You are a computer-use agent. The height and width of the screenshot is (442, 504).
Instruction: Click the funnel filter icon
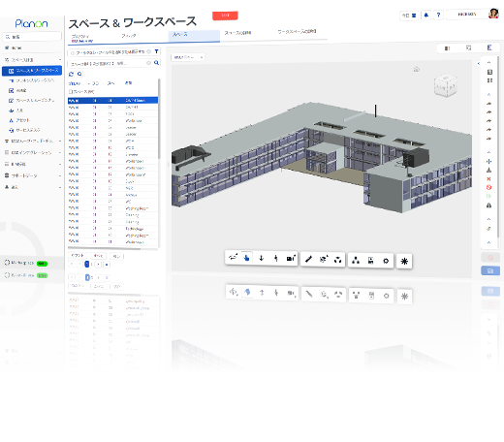(x=156, y=51)
